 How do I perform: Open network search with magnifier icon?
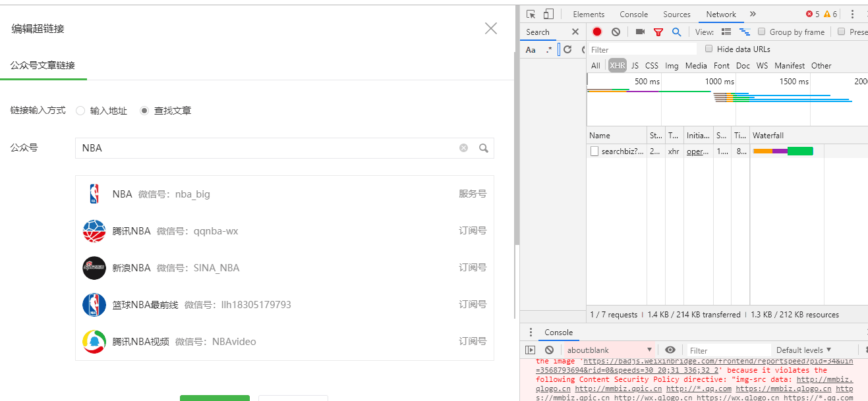tap(676, 32)
